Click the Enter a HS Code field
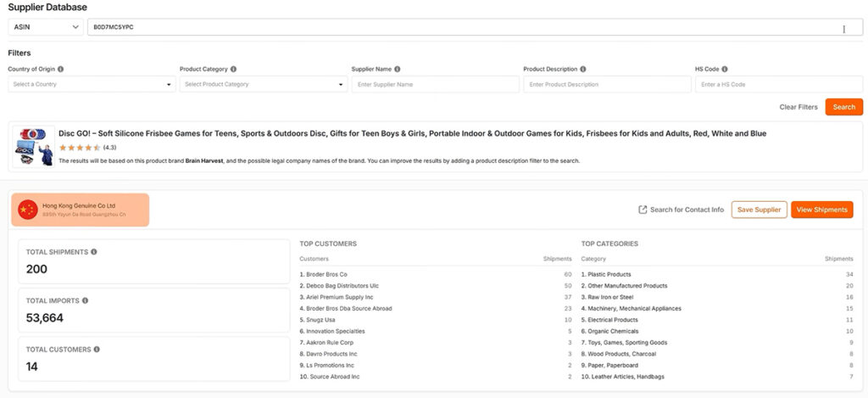The width and height of the screenshot is (868, 398). 779,84
